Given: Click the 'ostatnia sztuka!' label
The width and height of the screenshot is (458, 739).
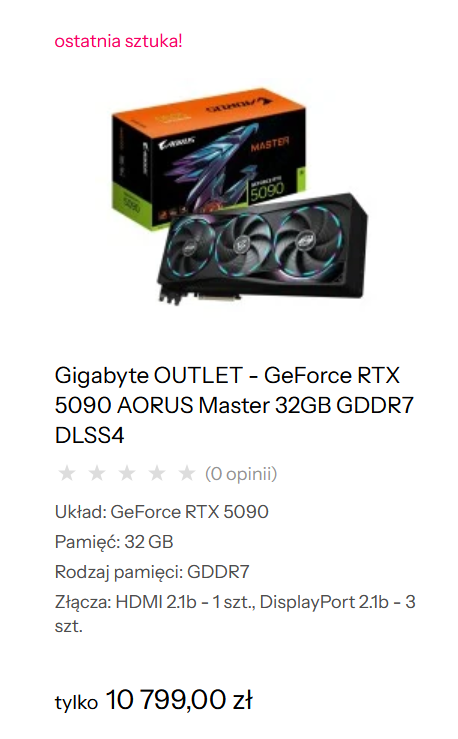Looking at the screenshot, I should (118, 41).
